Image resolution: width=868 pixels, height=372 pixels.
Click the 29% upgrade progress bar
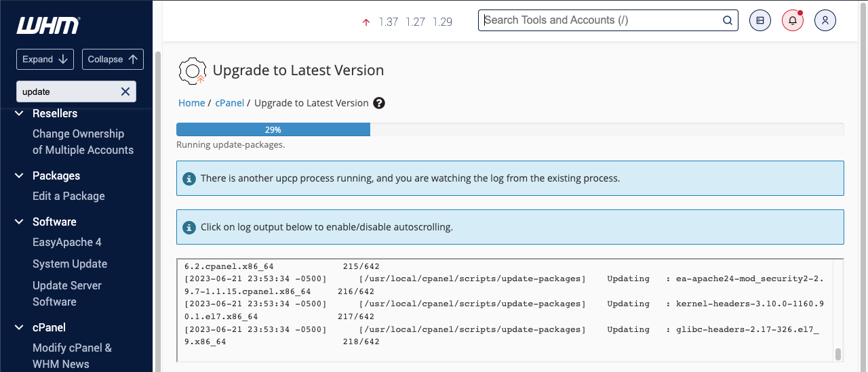coord(273,129)
